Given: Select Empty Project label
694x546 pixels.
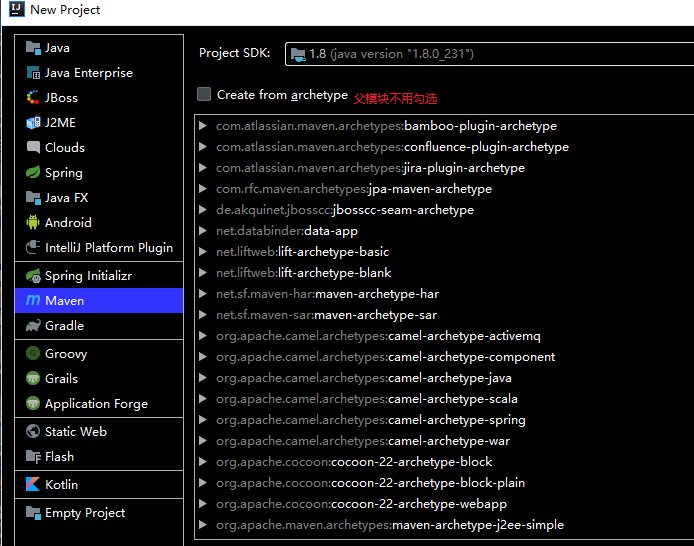Looking at the screenshot, I should point(85,513).
